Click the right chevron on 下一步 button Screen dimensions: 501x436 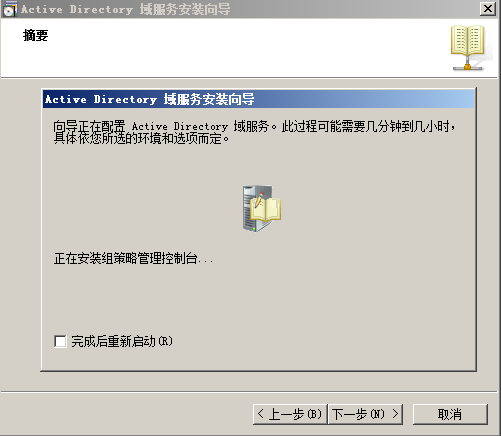[x=395, y=414]
